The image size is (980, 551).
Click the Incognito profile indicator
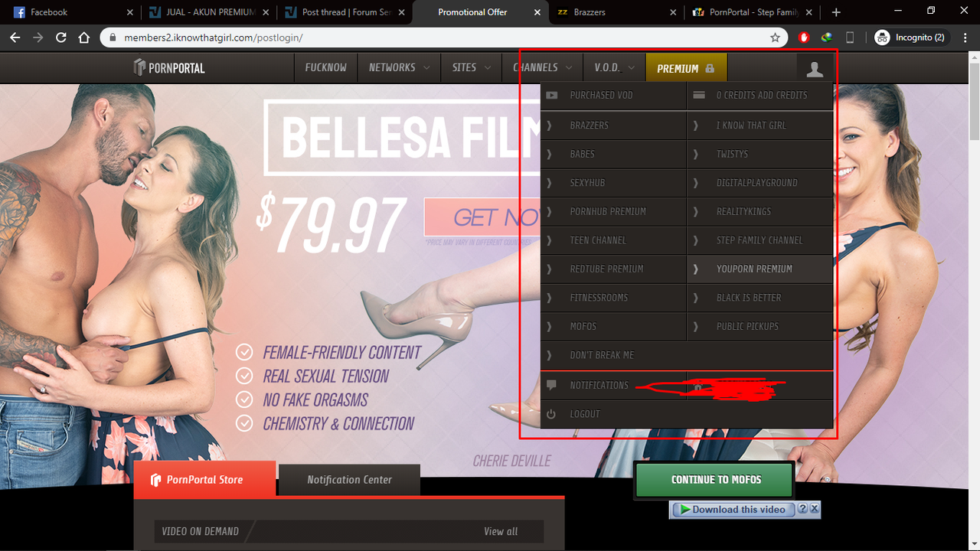click(910, 37)
